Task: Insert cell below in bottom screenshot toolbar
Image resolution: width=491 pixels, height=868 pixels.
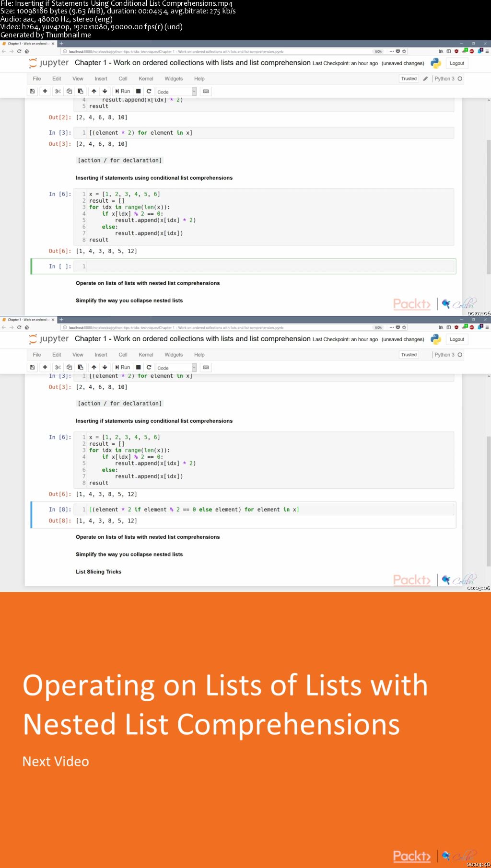Action: (x=45, y=367)
